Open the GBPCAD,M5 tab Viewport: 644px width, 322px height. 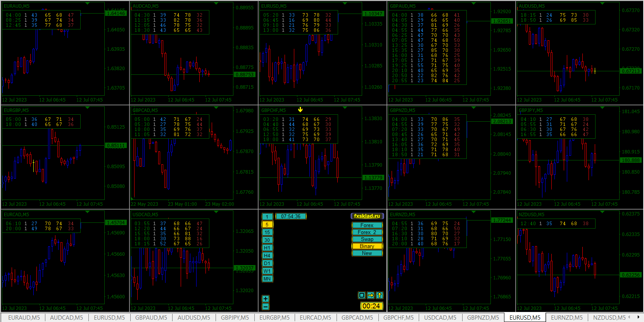coord(357,318)
